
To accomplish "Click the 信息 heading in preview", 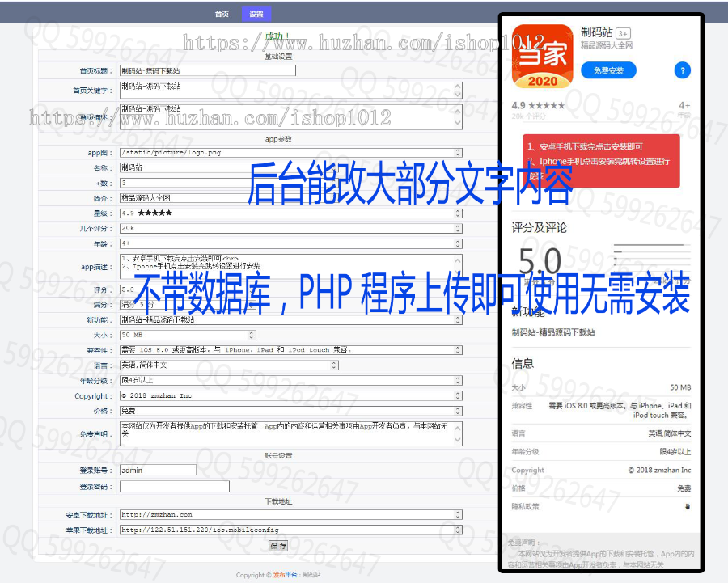I will [523, 363].
